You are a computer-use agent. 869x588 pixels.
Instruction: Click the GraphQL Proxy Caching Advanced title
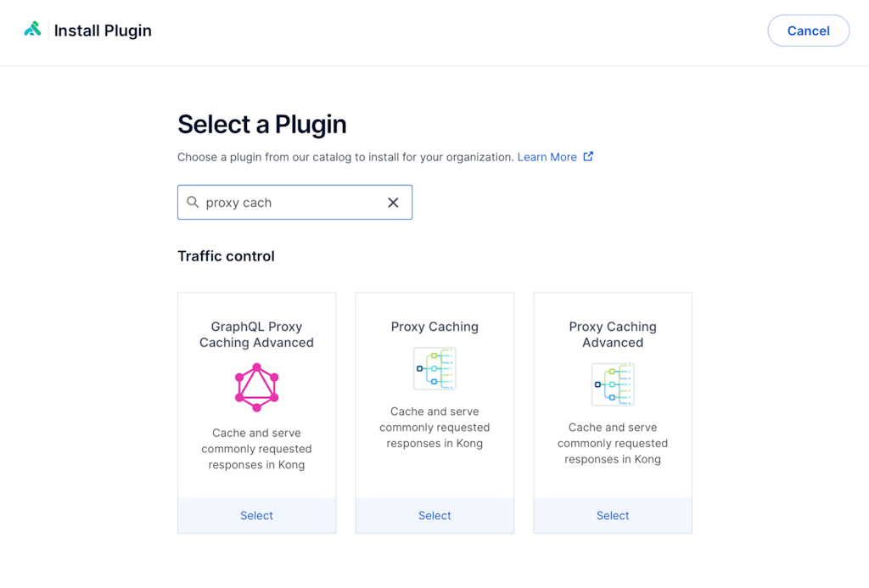256,334
